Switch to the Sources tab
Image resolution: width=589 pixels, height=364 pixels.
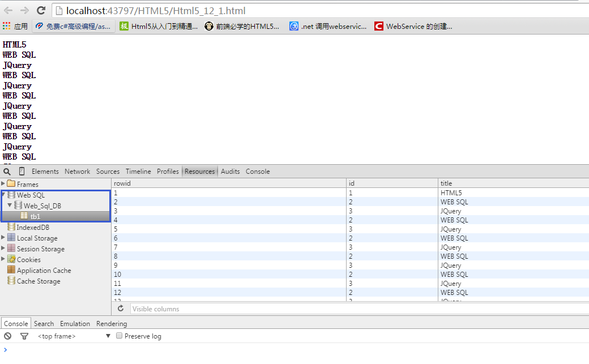click(108, 172)
